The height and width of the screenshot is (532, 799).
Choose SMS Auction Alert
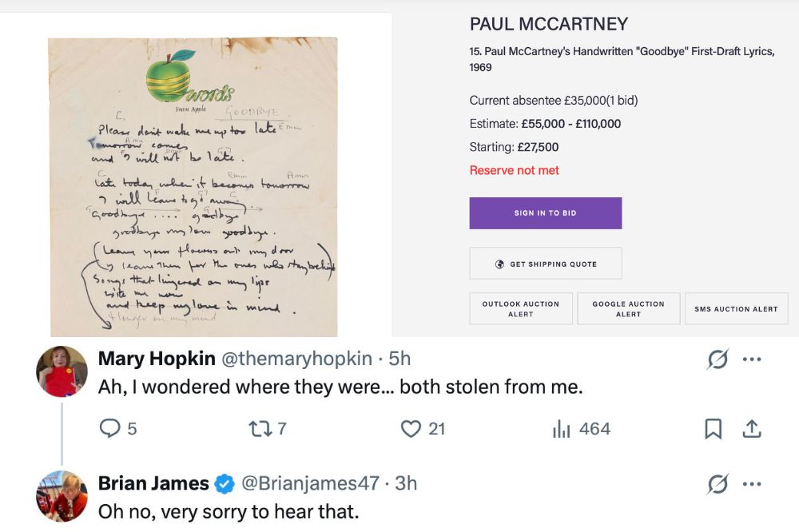pyautogui.click(x=736, y=309)
